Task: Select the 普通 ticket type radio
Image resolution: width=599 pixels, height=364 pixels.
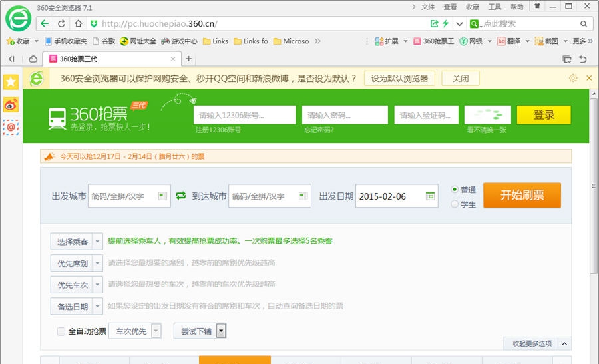Action: (455, 190)
